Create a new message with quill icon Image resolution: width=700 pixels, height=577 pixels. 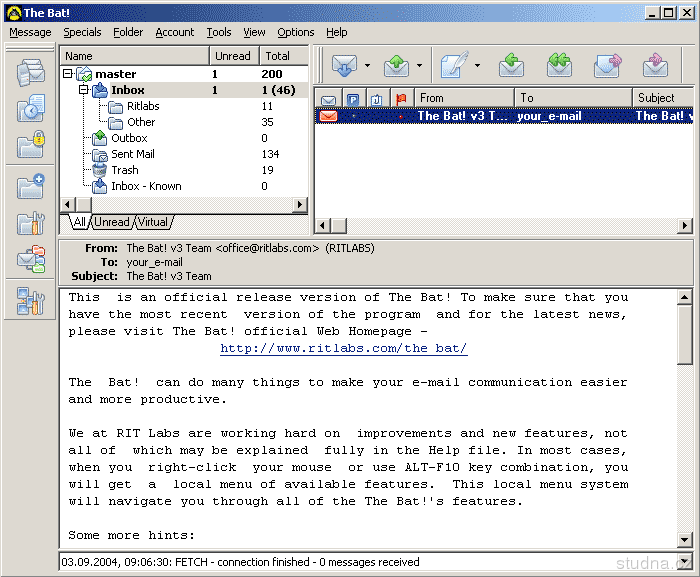coord(454,65)
